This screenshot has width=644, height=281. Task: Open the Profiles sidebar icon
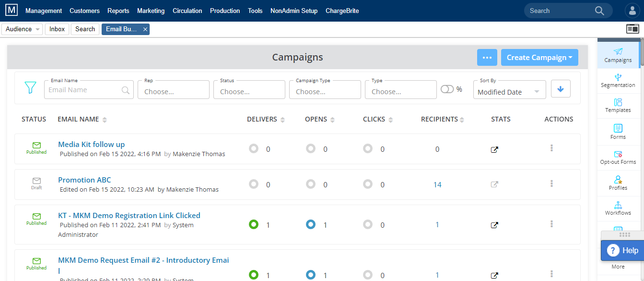(618, 183)
